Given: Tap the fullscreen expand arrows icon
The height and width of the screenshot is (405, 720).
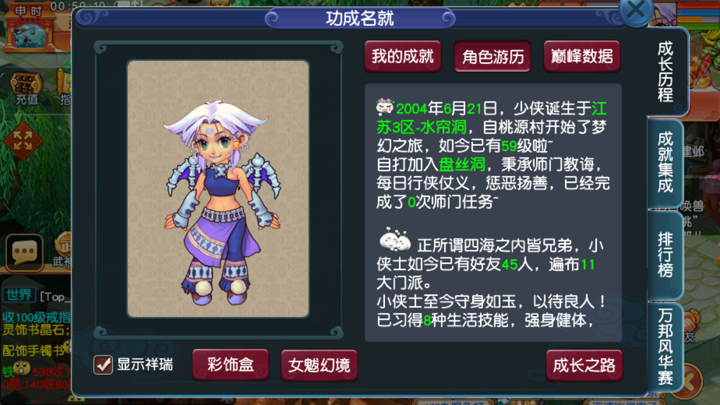Looking at the screenshot, I should pyautogui.click(x=22, y=141).
